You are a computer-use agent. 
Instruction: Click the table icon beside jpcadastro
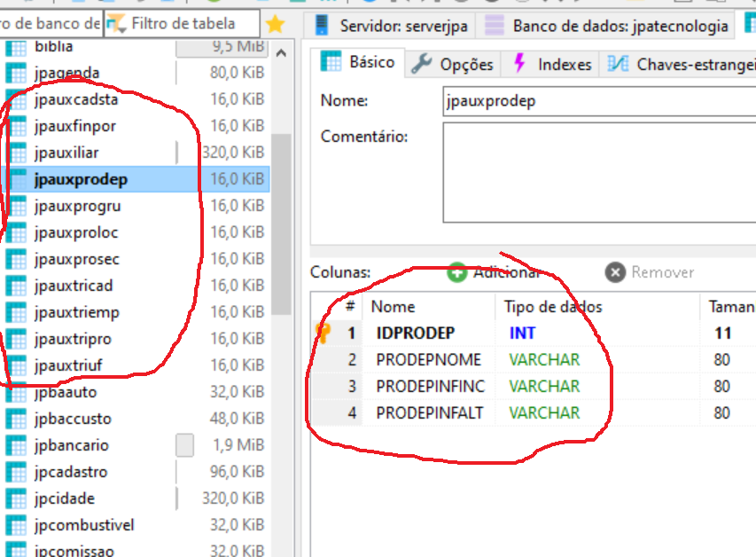coord(16,472)
